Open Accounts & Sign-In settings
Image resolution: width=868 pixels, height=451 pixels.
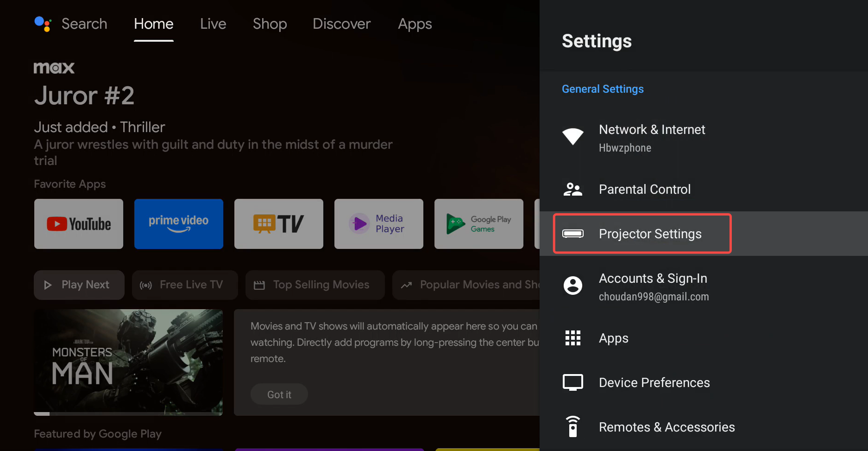(704, 286)
